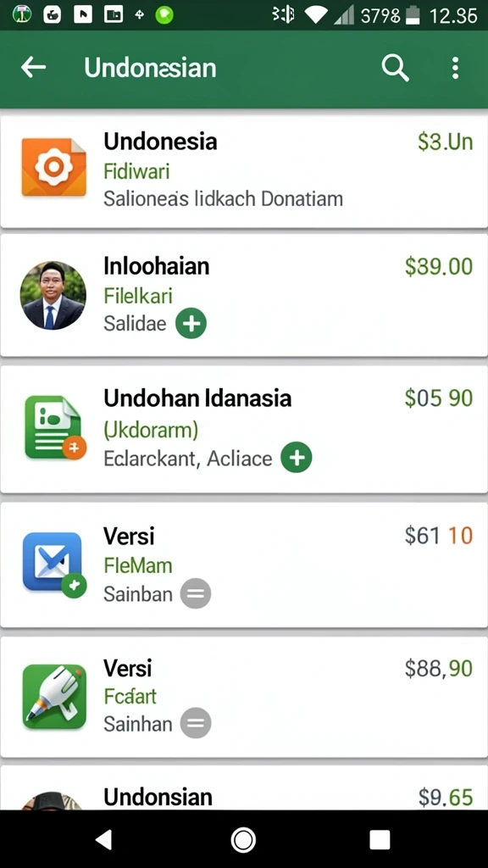Tap the green plus next to Salidae
488x868 pixels.
point(191,323)
